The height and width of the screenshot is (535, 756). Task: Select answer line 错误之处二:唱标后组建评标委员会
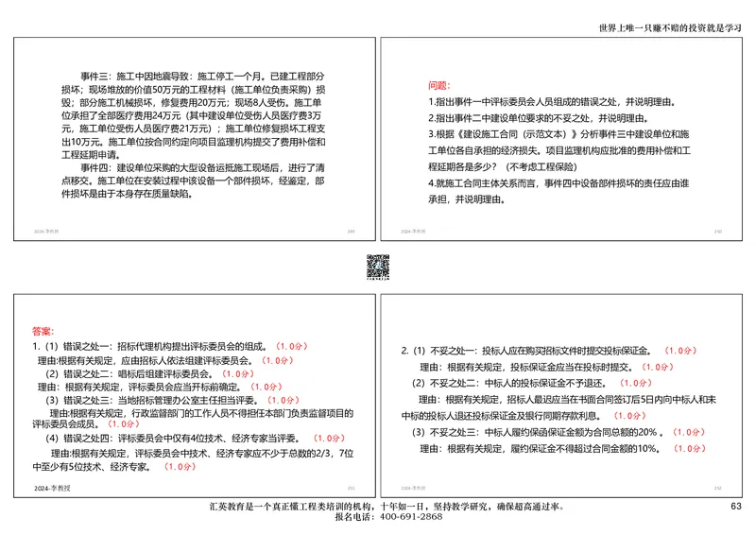tap(149, 374)
